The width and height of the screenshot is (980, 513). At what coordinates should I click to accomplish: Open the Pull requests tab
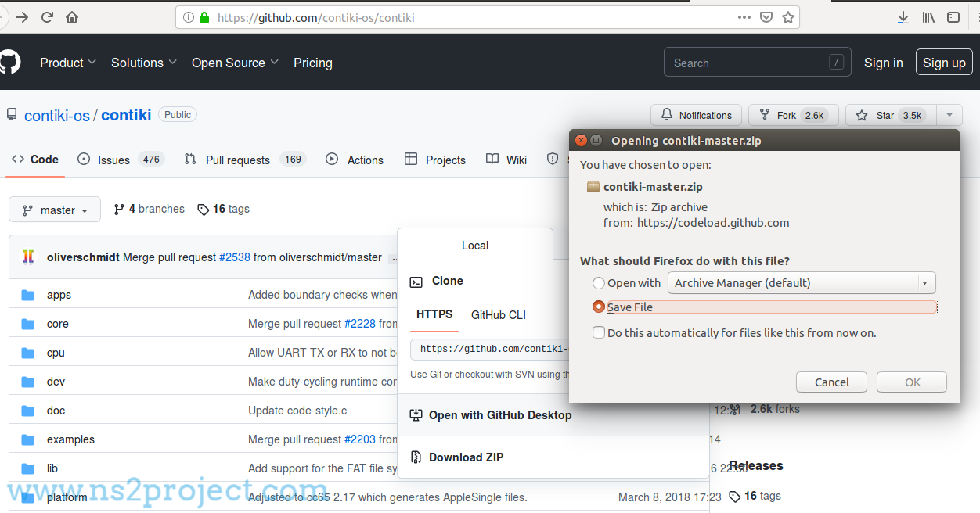pos(243,160)
